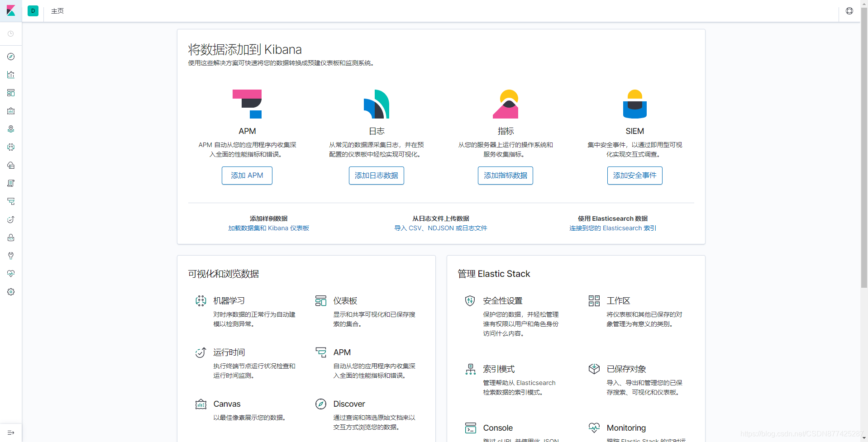Open the D space switcher
868x442 pixels.
click(33, 11)
